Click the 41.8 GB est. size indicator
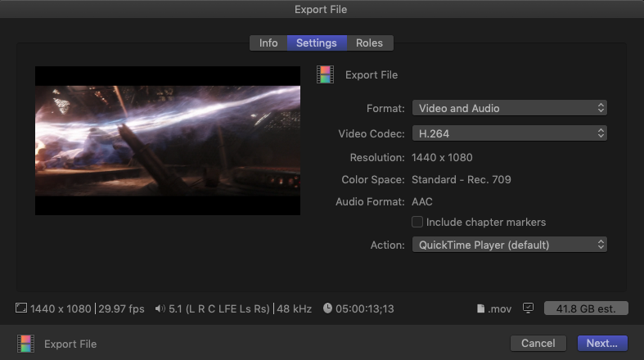Screen dimensions: 644x360 pyautogui.click(x=586, y=308)
